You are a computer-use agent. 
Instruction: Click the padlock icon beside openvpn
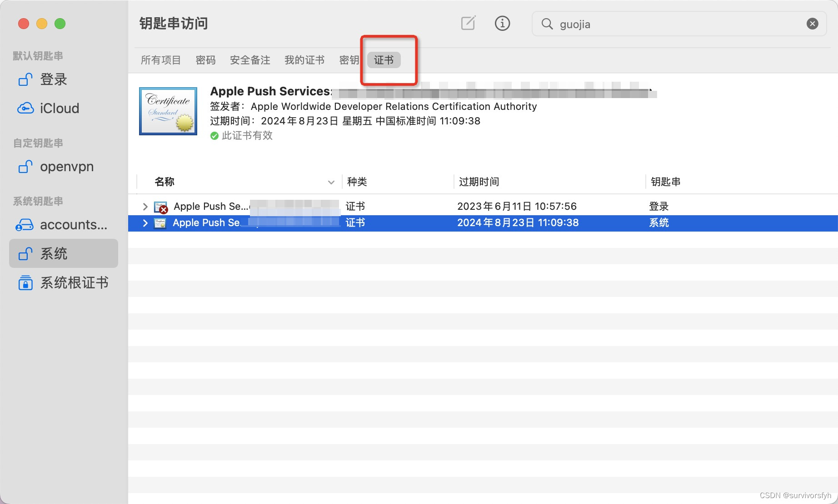pos(25,167)
